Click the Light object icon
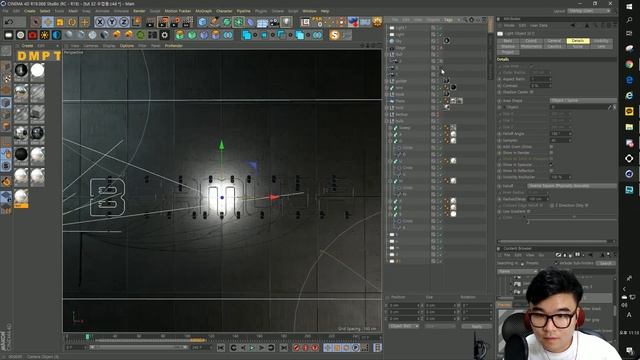The image size is (640, 360). (x=287, y=22)
